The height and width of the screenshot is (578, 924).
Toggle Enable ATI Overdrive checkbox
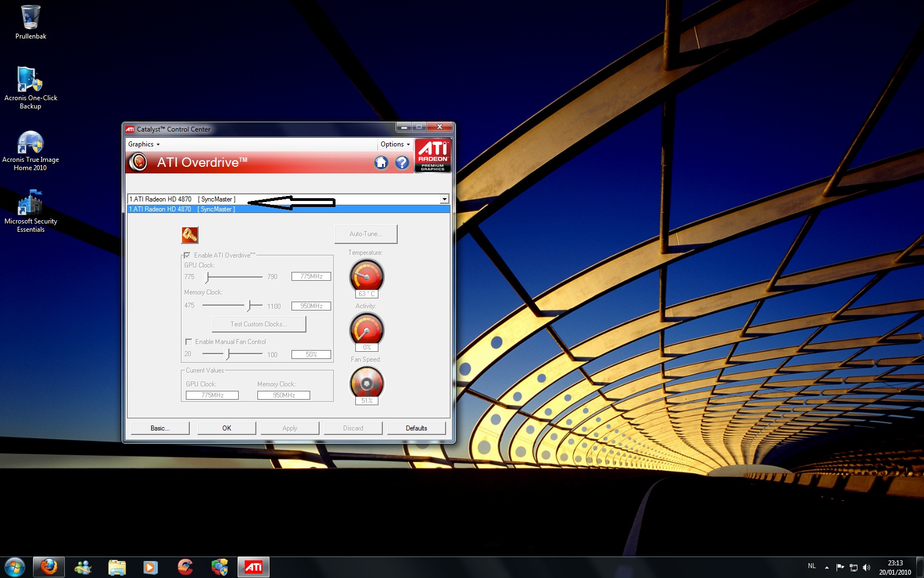coord(187,255)
